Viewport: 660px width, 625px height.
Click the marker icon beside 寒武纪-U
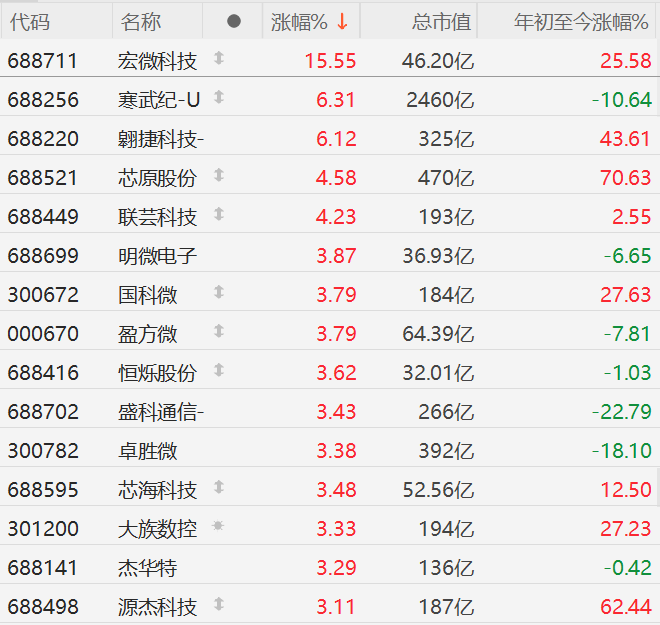[218, 97]
